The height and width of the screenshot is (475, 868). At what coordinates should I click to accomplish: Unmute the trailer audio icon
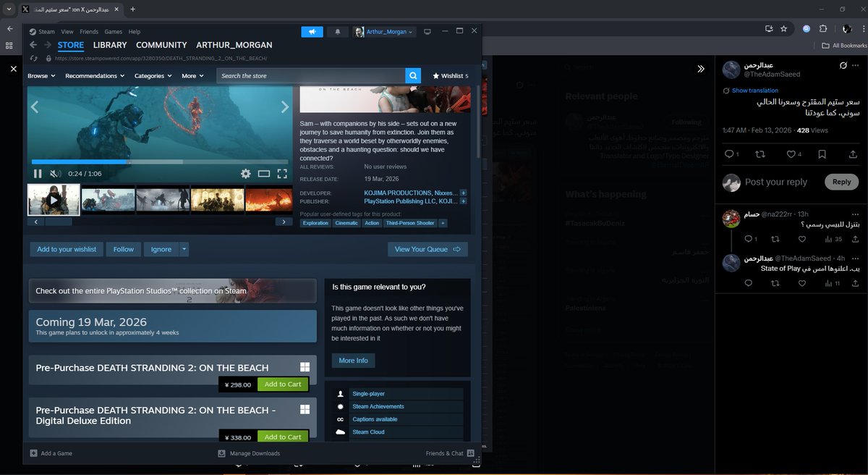click(55, 174)
